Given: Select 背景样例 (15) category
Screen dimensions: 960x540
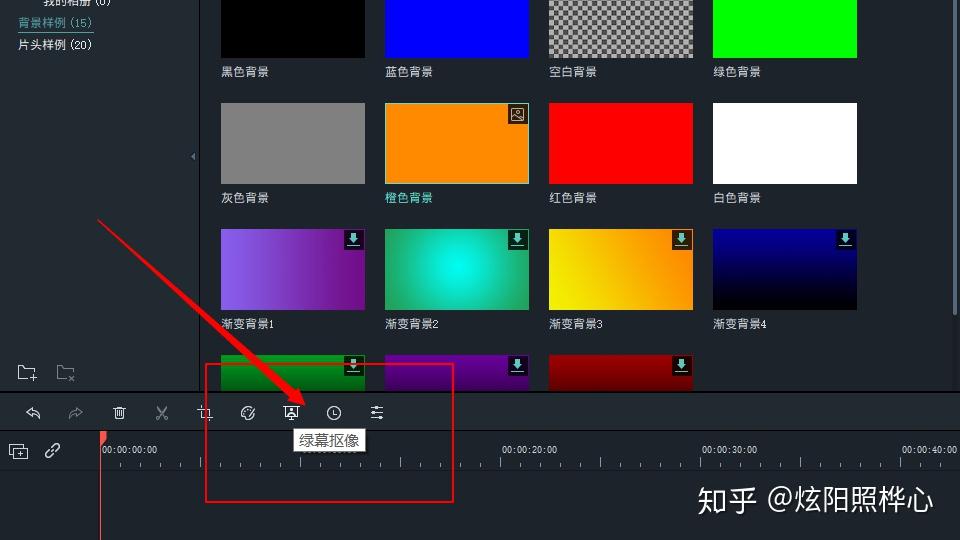Looking at the screenshot, I should pos(55,23).
